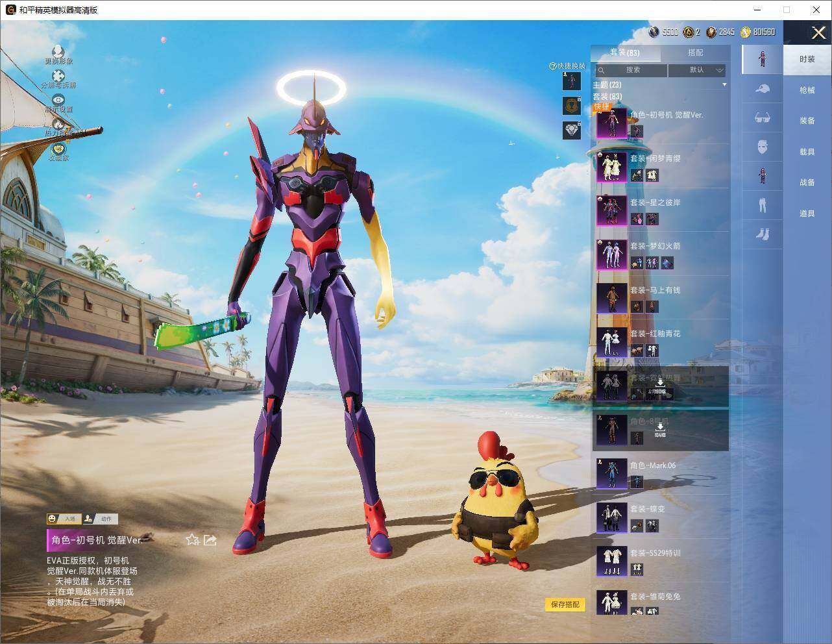Download the 角色-8号机 outfit
Viewport: 832px width, 644px height.
coord(659,428)
